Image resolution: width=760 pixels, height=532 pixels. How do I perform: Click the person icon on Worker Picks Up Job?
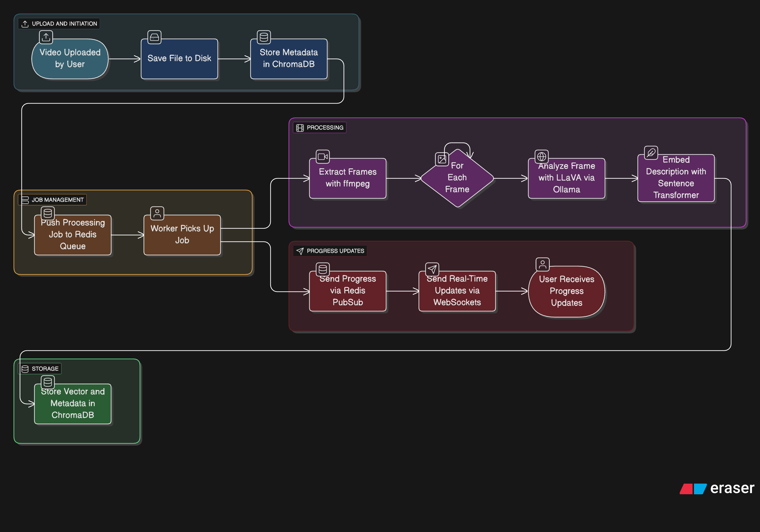tap(157, 213)
